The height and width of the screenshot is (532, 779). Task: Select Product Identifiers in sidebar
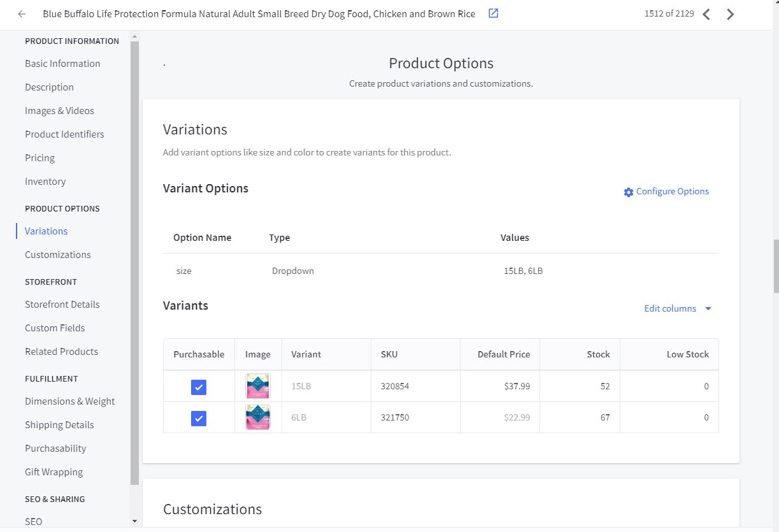(64, 134)
